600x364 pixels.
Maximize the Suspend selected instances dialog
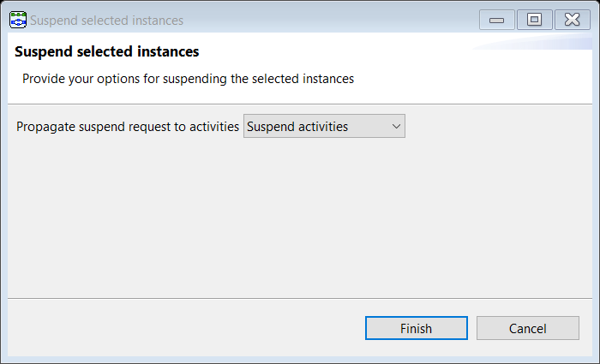point(535,20)
